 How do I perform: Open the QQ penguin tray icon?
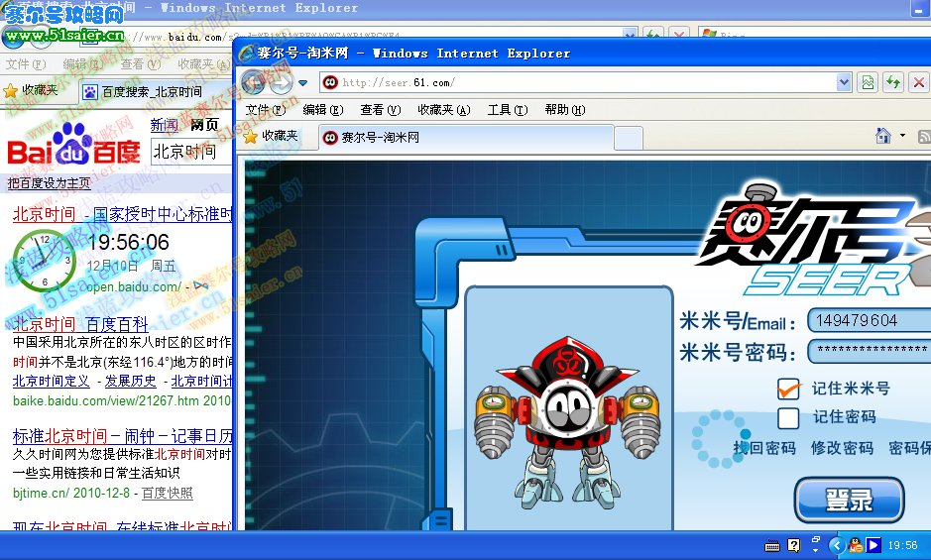(856, 545)
